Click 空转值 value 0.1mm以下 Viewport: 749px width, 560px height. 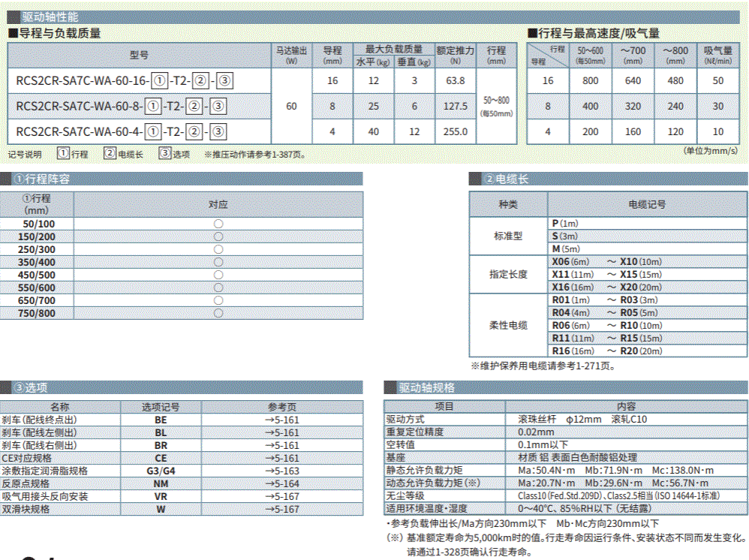coord(543,445)
